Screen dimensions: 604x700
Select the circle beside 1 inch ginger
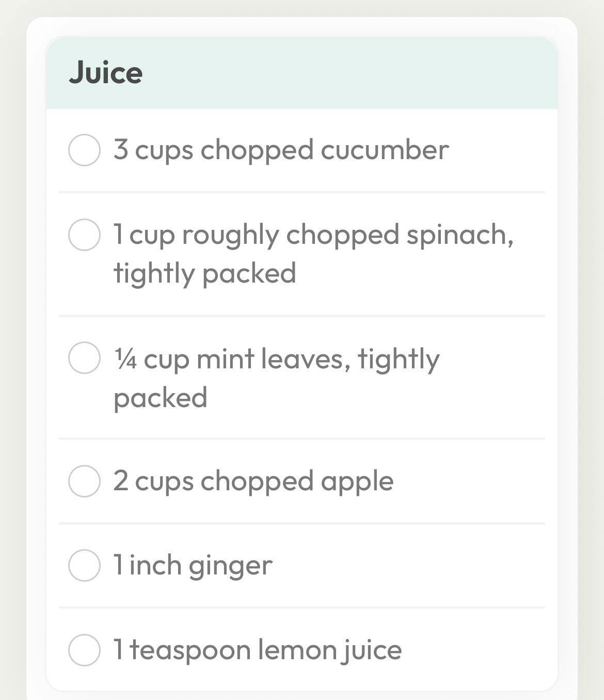coord(84,565)
